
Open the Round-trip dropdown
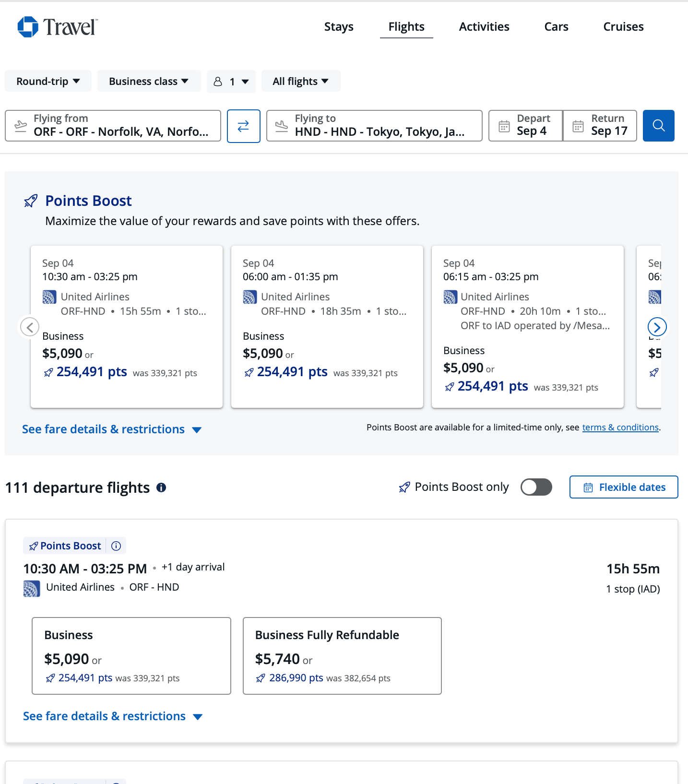[48, 81]
